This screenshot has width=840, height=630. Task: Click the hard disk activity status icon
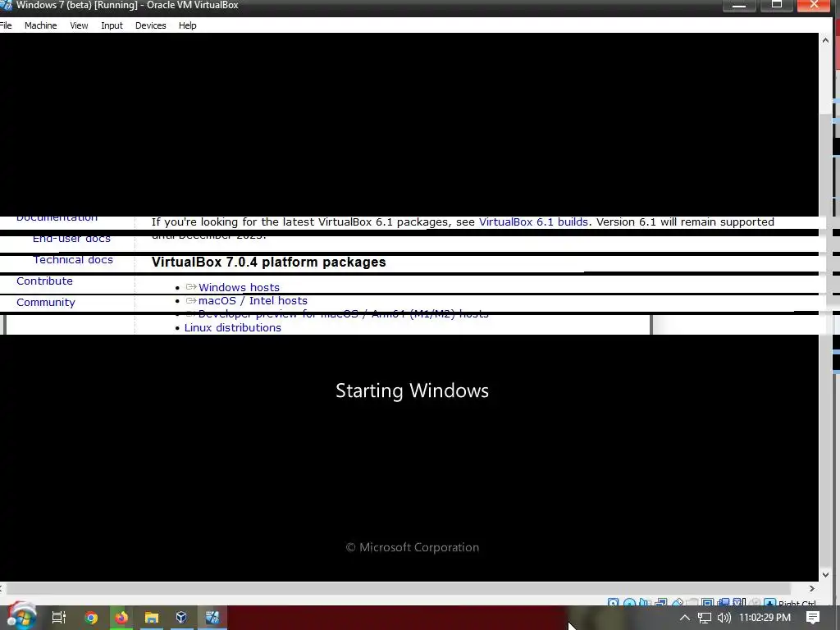(614, 602)
